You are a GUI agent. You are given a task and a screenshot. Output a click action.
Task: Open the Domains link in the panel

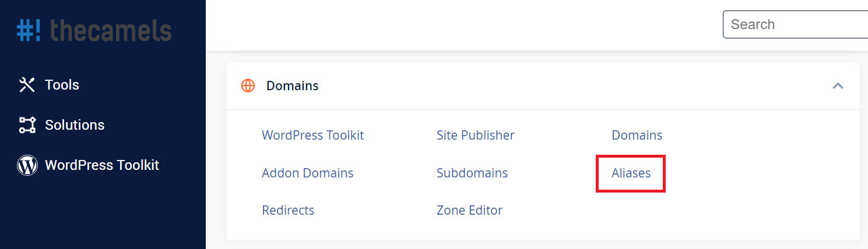[x=637, y=136]
